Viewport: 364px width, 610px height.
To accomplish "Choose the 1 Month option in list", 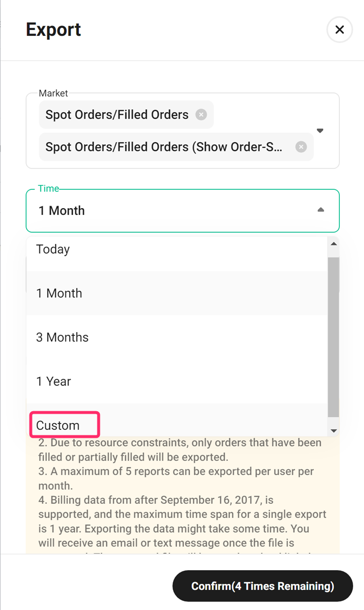I will [177, 293].
